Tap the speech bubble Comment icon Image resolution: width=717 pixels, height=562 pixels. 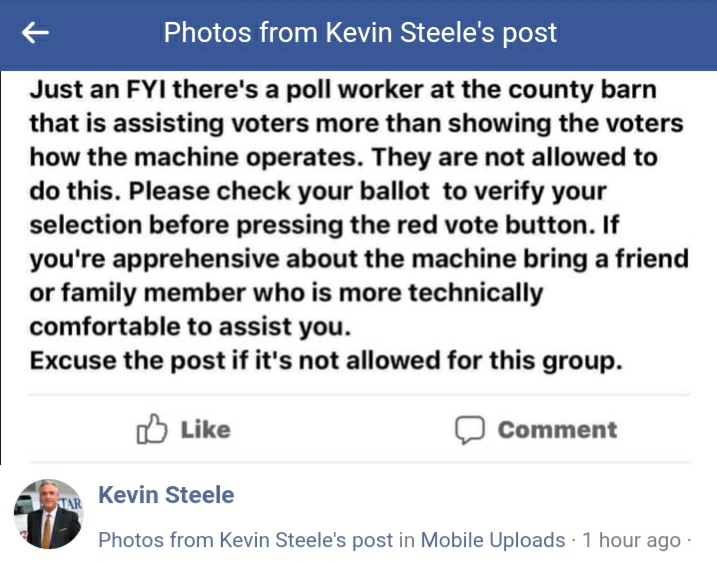coord(470,430)
